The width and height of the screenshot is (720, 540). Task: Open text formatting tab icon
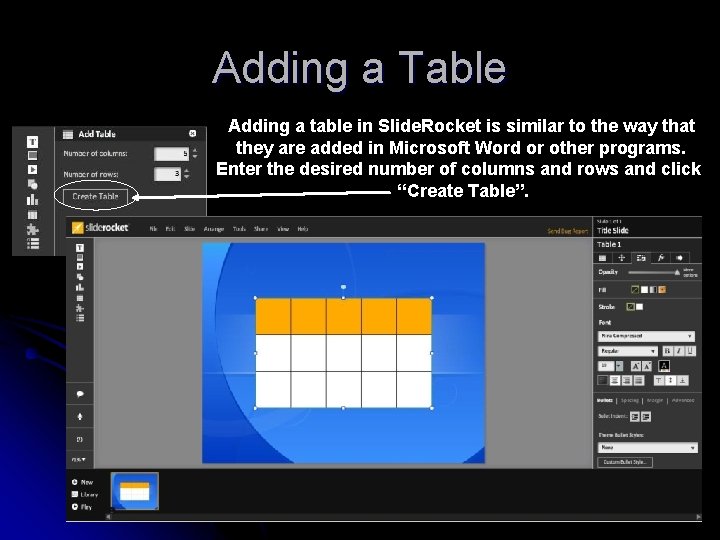coord(641,258)
